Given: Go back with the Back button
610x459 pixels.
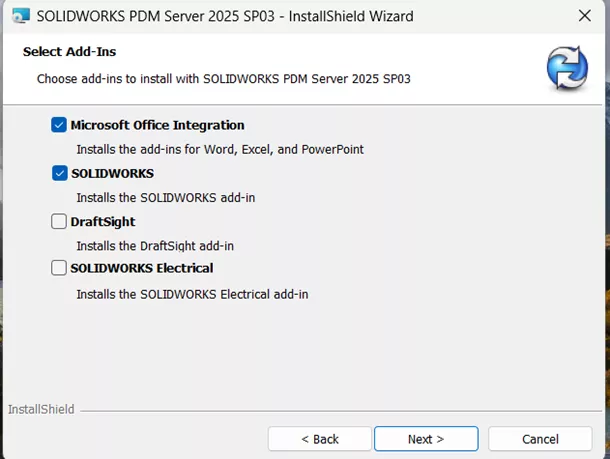Looking at the screenshot, I should click(x=319, y=439).
